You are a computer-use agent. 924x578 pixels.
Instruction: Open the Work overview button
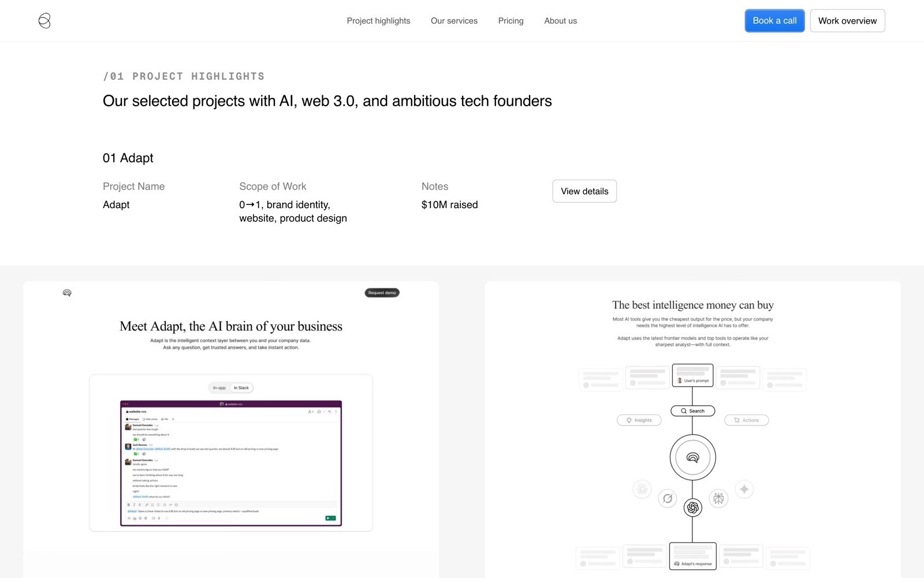point(847,21)
